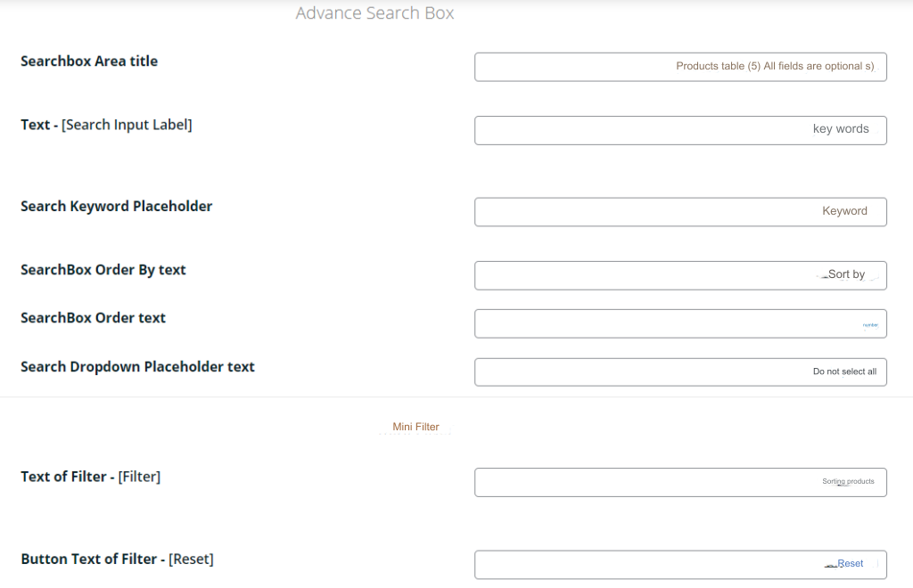
Task: Click the 'Search Dropdown Placeholder text' label
Action: coord(137,367)
